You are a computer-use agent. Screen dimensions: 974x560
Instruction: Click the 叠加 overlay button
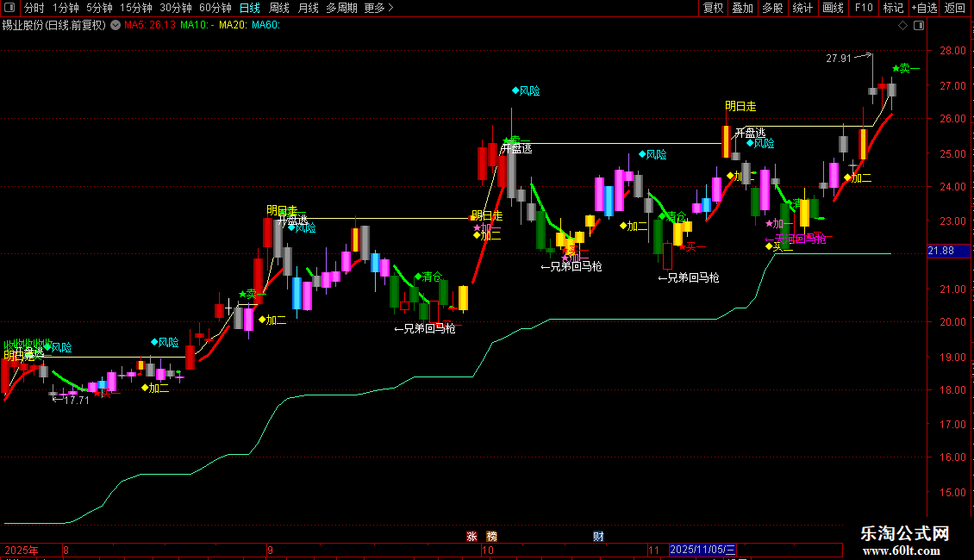[x=743, y=8]
